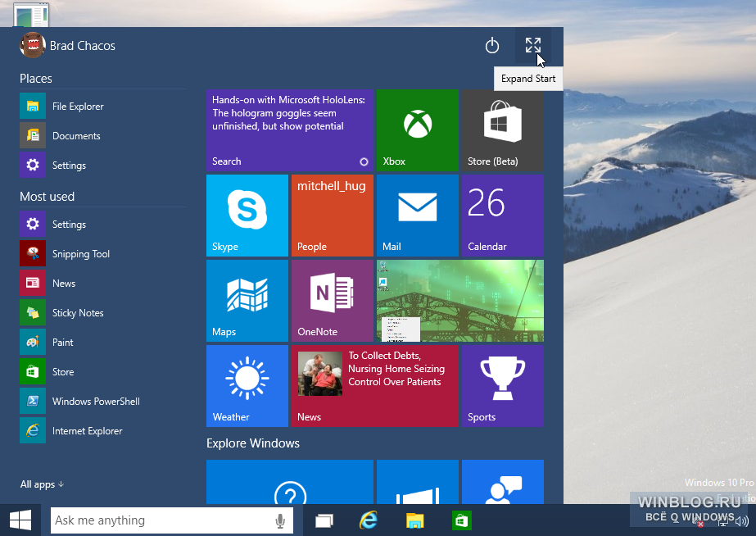This screenshot has width=756, height=536.
Task: Open Settings under Places
Action: click(103, 165)
